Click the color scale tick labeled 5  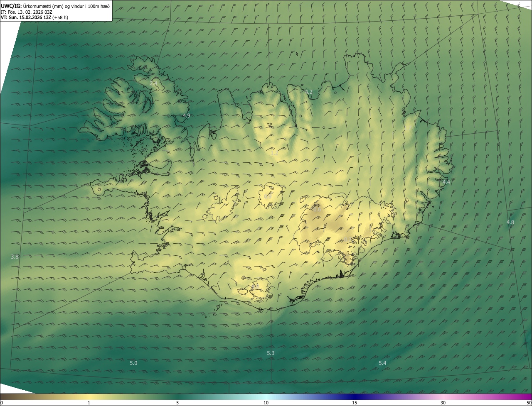(x=177, y=403)
